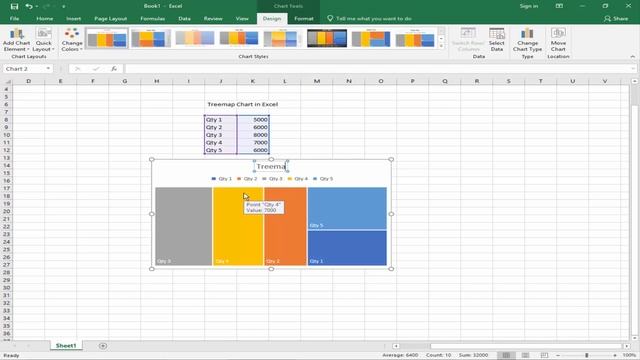Viewport: 640px width, 360px height.
Task: Click the Save icon in title bar
Action: (x=14, y=6)
